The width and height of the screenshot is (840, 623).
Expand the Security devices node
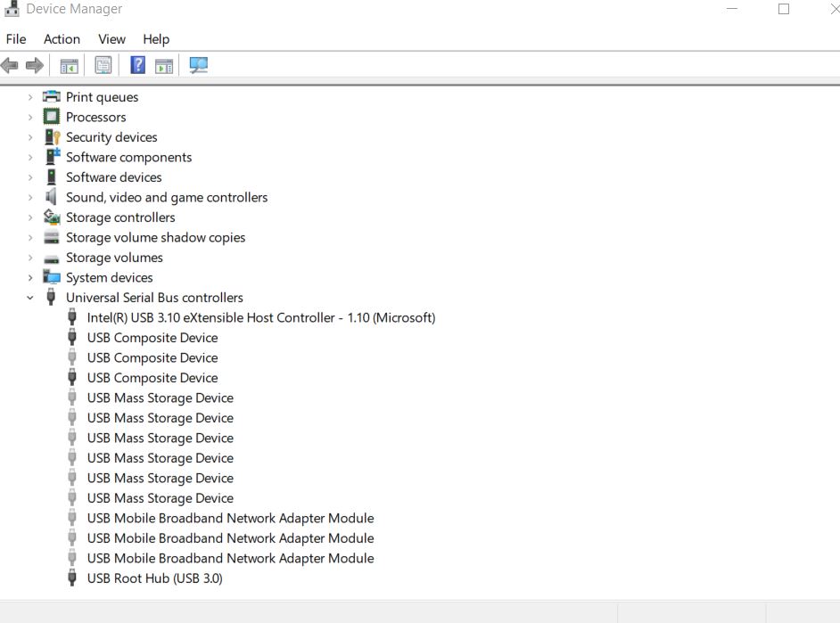point(30,137)
